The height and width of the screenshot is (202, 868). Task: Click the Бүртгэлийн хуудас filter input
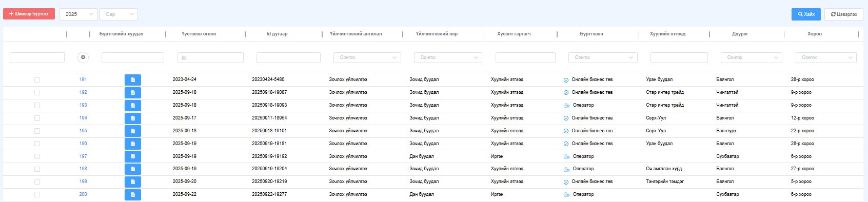click(133, 57)
